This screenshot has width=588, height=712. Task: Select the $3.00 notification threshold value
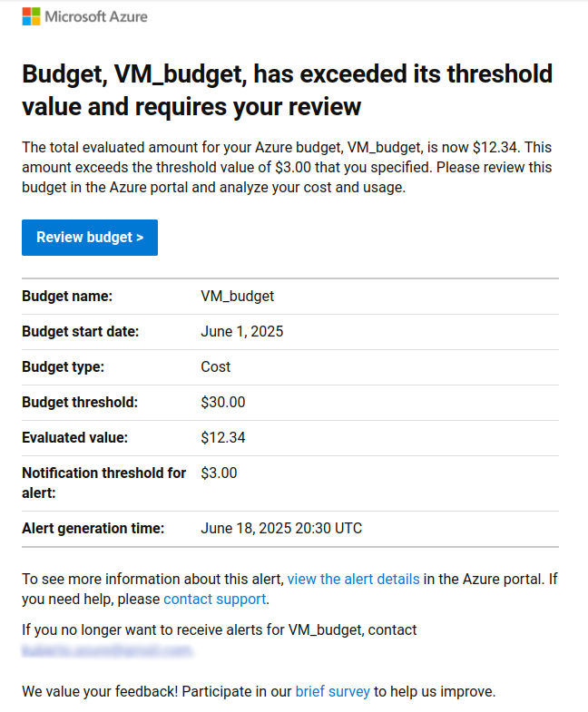[x=219, y=473]
